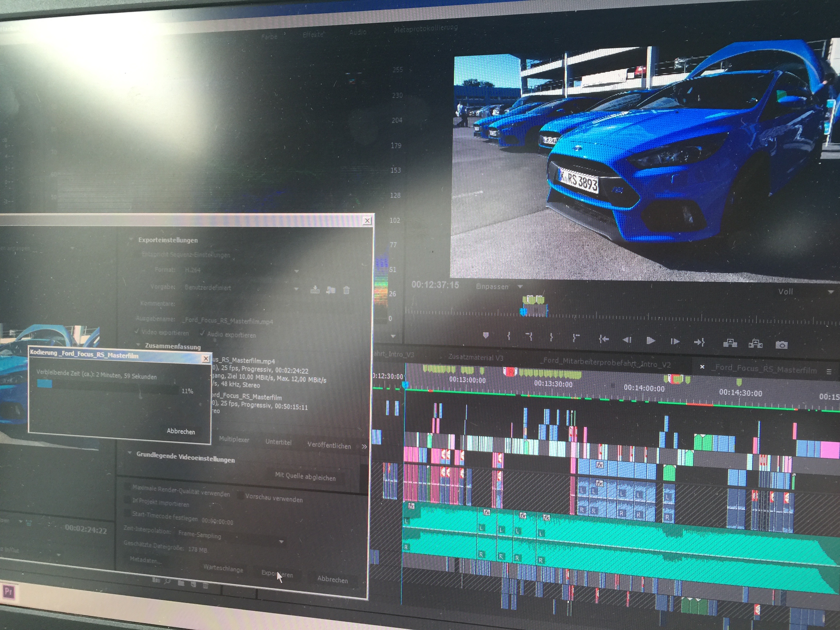Cancel encoding with Abbrechen in Kodierung dialog
Screen dimensions: 840x630
[181, 431]
